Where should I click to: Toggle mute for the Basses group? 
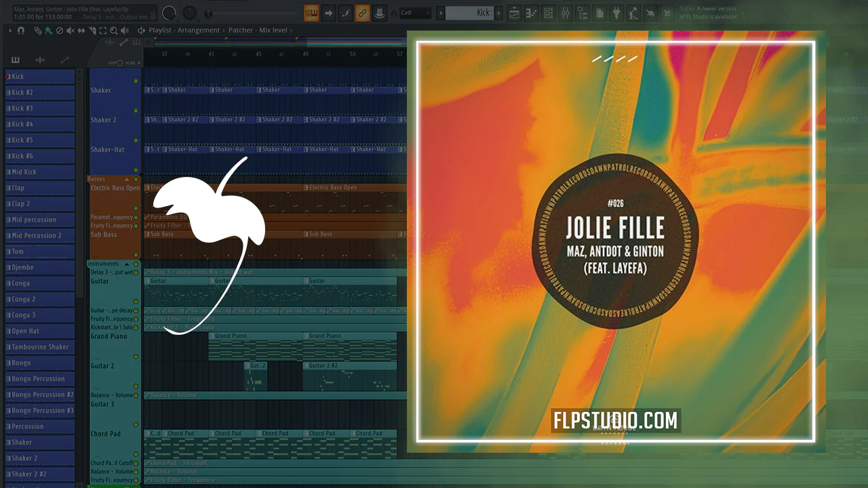[136, 179]
